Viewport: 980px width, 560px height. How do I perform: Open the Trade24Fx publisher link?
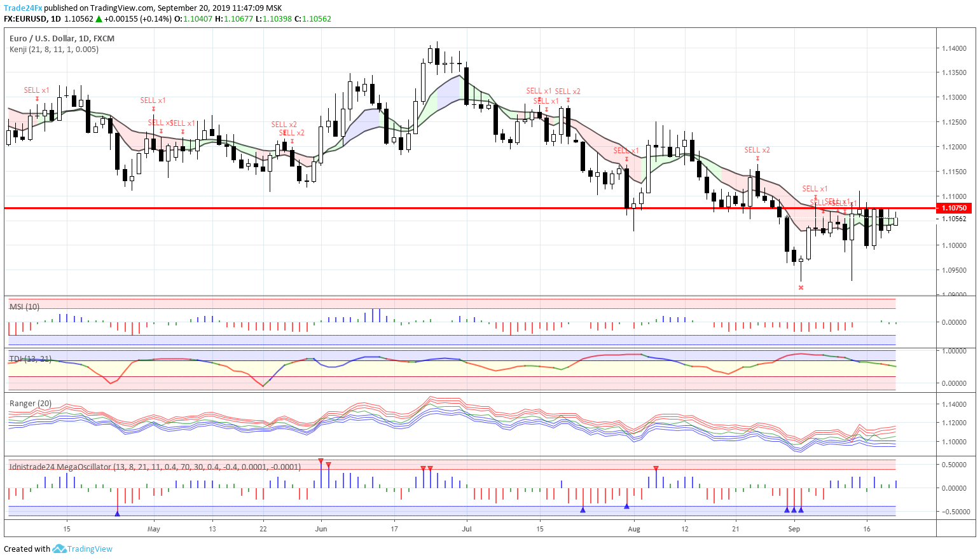pyautogui.click(x=23, y=8)
